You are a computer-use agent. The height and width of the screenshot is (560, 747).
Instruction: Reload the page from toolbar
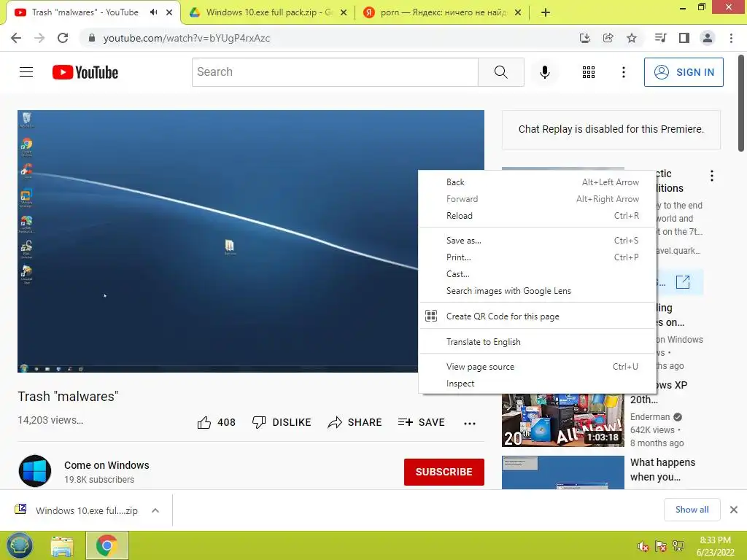63,38
